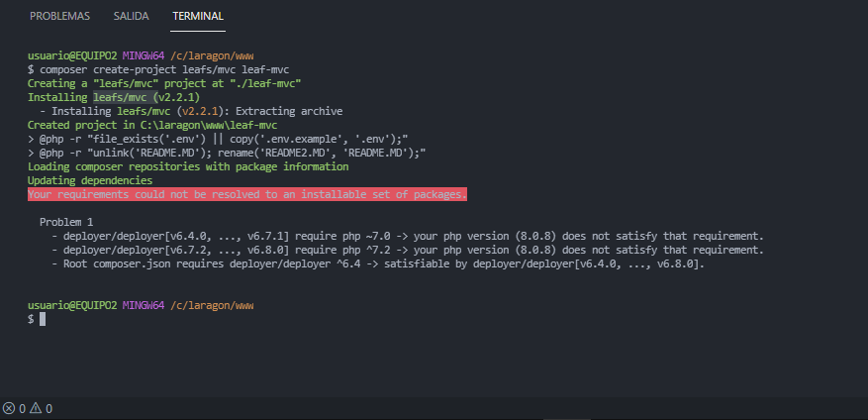Click the line mentioning 'require php ~7.0'
Screen dimensions: 868x420
tap(408, 236)
